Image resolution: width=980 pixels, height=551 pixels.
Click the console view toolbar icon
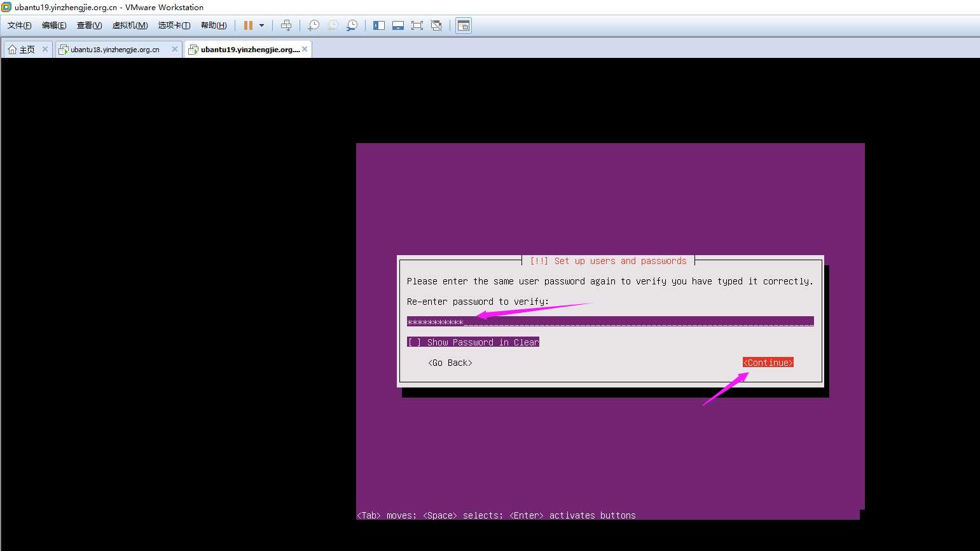[464, 25]
